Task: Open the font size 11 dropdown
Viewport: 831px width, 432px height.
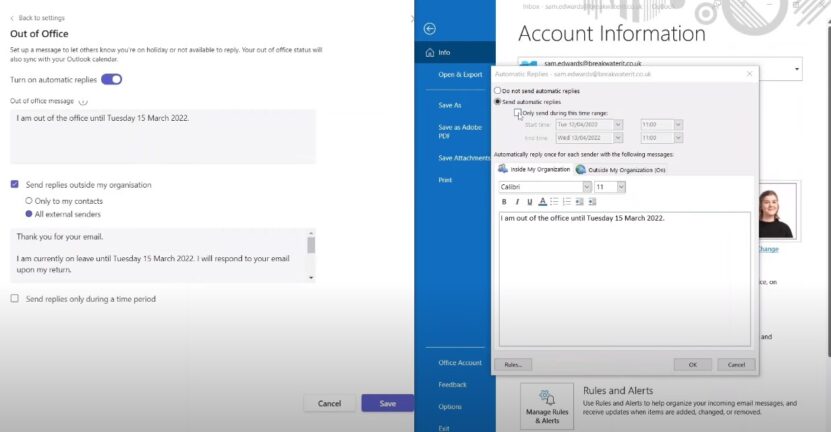Action: click(621, 187)
